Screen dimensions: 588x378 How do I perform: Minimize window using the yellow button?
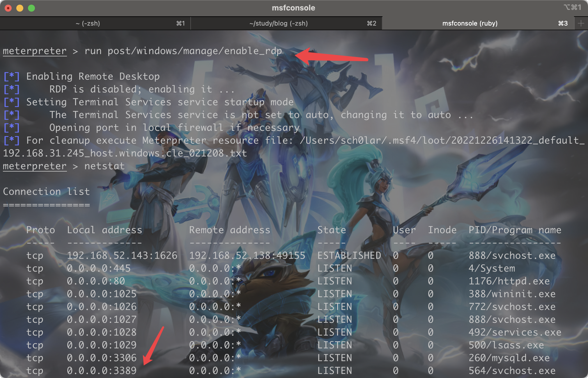(20, 8)
